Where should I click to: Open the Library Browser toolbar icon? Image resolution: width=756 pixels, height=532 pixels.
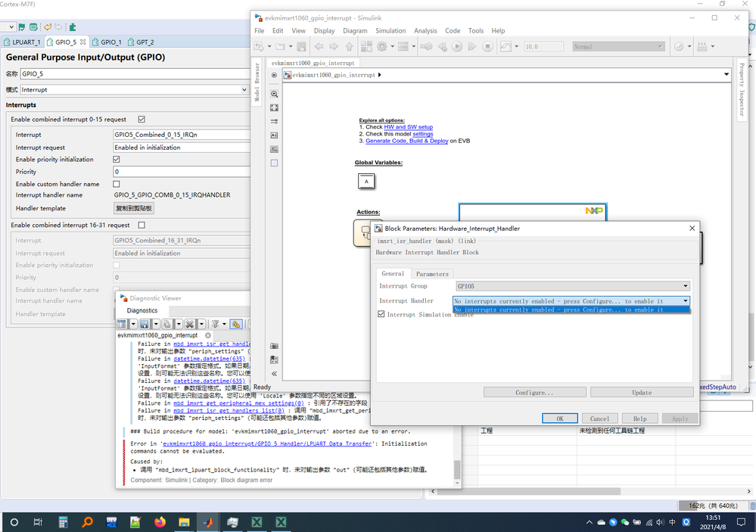pos(366,46)
